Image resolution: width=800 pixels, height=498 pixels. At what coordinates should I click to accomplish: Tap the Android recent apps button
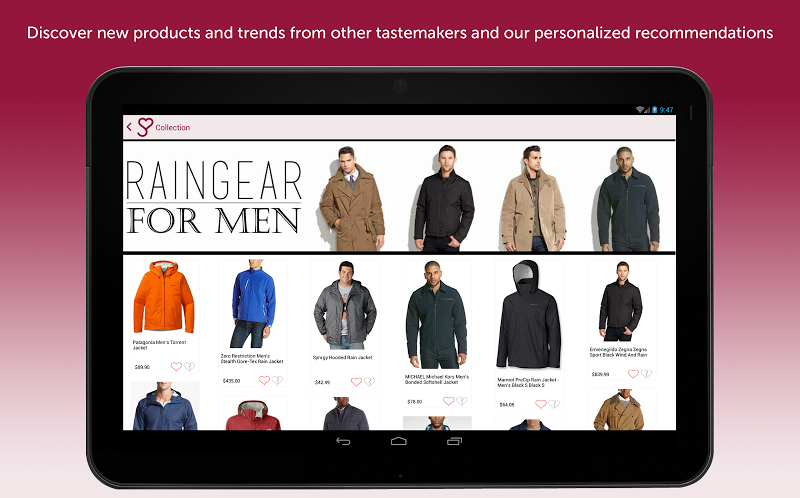coord(454,441)
